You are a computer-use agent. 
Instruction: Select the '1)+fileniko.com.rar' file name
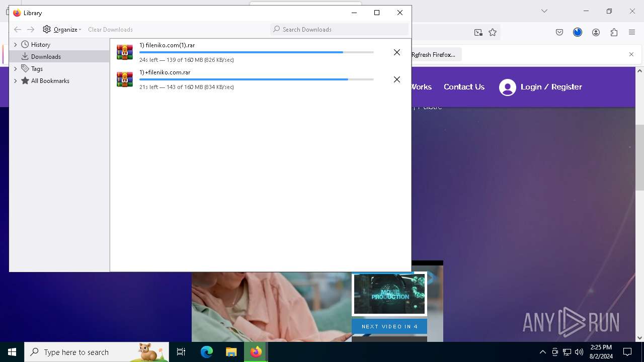pyautogui.click(x=165, y=72)
